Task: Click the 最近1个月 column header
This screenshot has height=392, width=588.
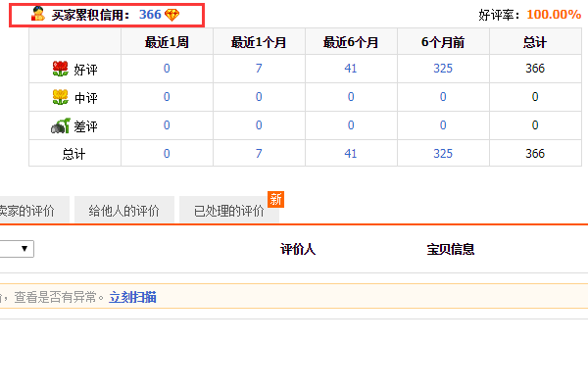Action: pos(259,42)
